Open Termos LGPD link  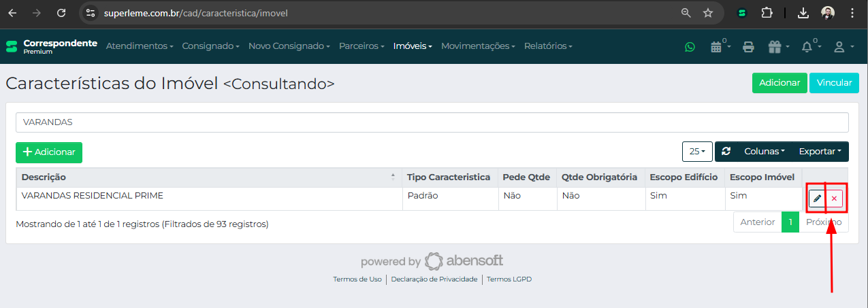point(509,279)
